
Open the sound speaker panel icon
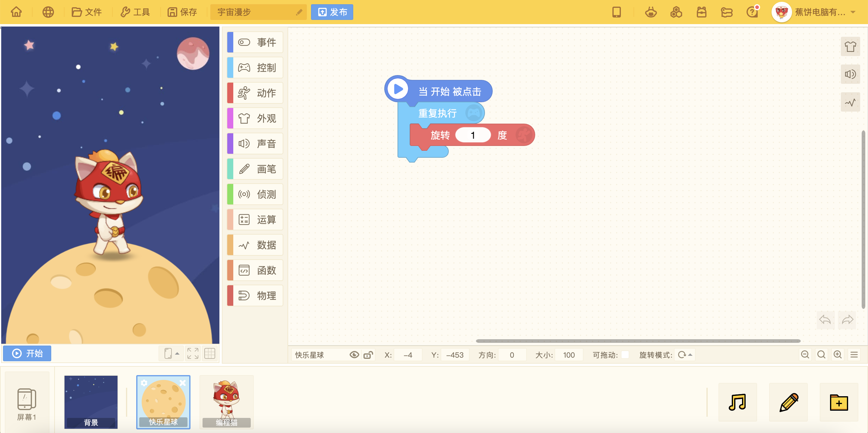pos(850,74)
